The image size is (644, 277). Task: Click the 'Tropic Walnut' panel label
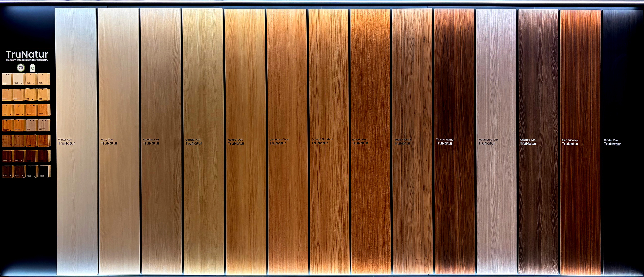click(403, 140)
